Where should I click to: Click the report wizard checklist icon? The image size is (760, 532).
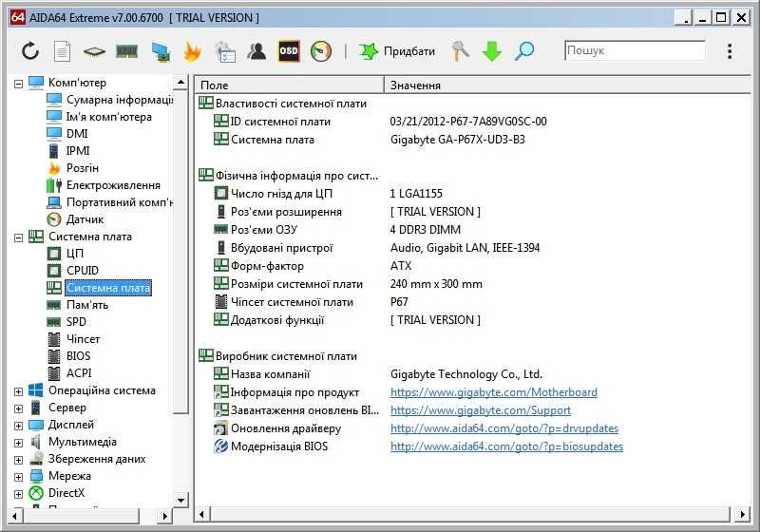pyautogui.click(x=225, y=51)
